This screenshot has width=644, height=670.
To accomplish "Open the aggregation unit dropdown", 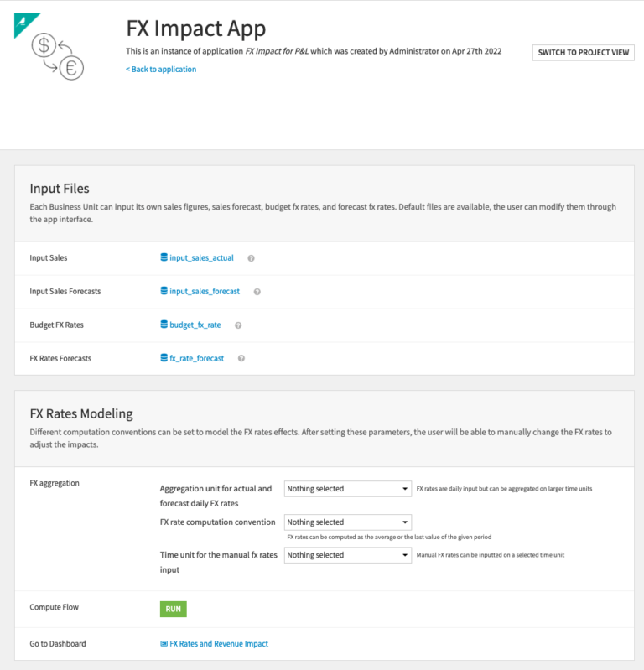I will [x=348, y=489].
